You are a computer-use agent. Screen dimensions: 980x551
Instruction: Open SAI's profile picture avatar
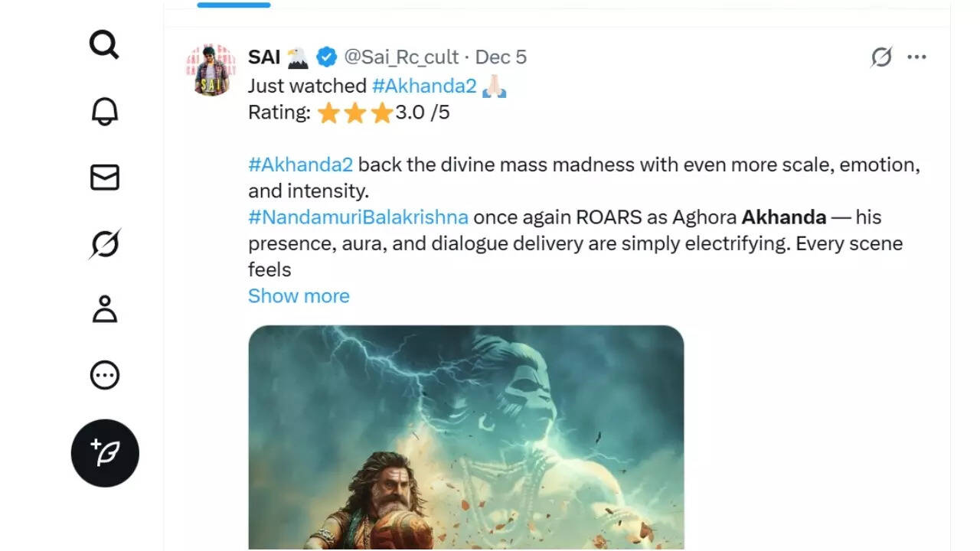210,70
